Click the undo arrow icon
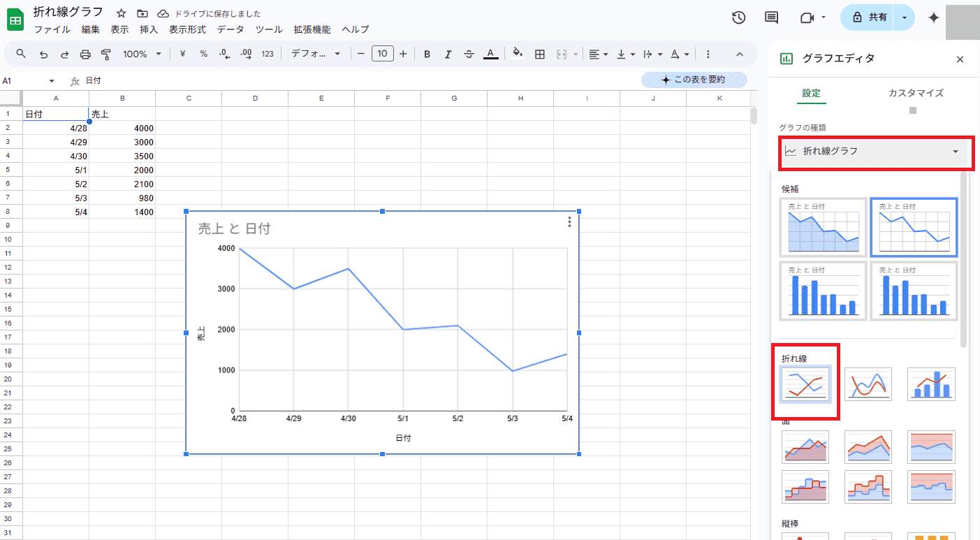The width and height of the screenshot is (980, 540). pos(43,54)
